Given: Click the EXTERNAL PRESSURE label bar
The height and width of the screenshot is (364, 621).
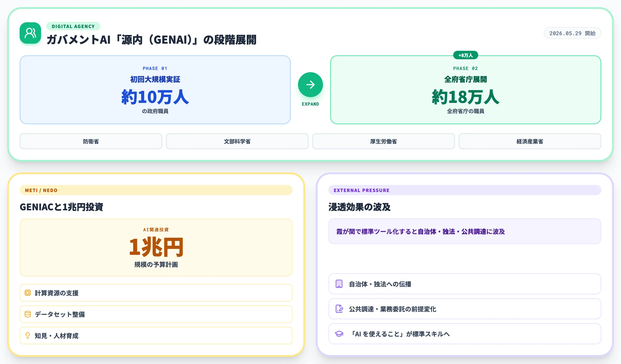Looking at the screenshot, I should tap(465, 190).
